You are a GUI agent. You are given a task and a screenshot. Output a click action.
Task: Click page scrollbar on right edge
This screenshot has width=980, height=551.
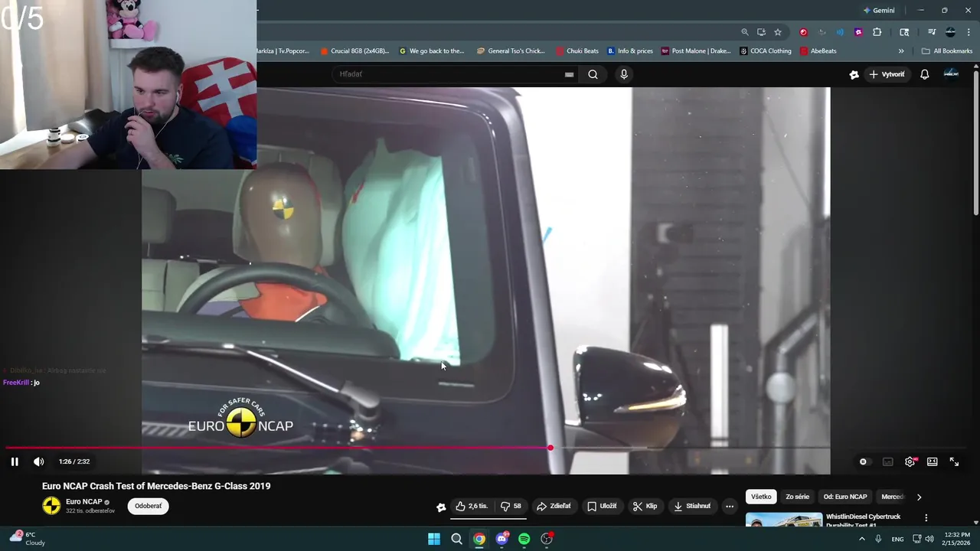pyautogui.click(x=975, y=142)
